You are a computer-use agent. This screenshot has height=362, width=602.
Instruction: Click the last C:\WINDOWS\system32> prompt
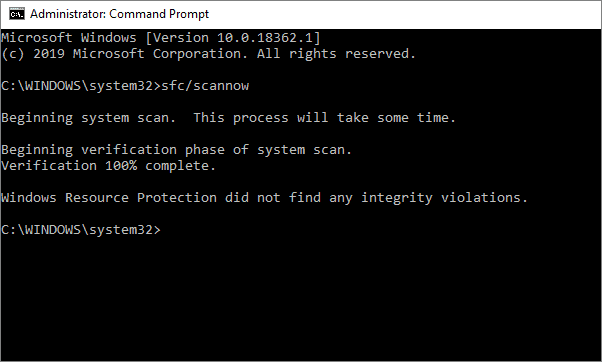81,230
